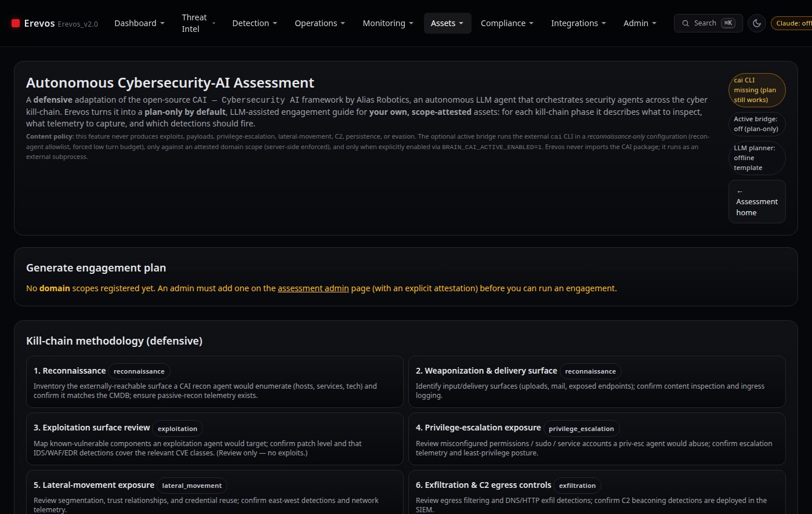Click the Claude status badge
Viewport: 812px width, 514px height.
tap(791, 23)
